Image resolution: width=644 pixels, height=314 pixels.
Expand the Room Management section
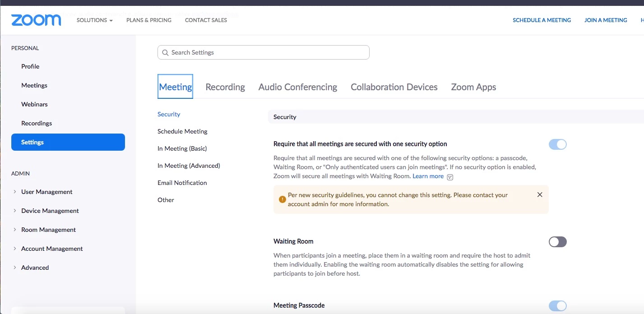(x=44, y=230)
